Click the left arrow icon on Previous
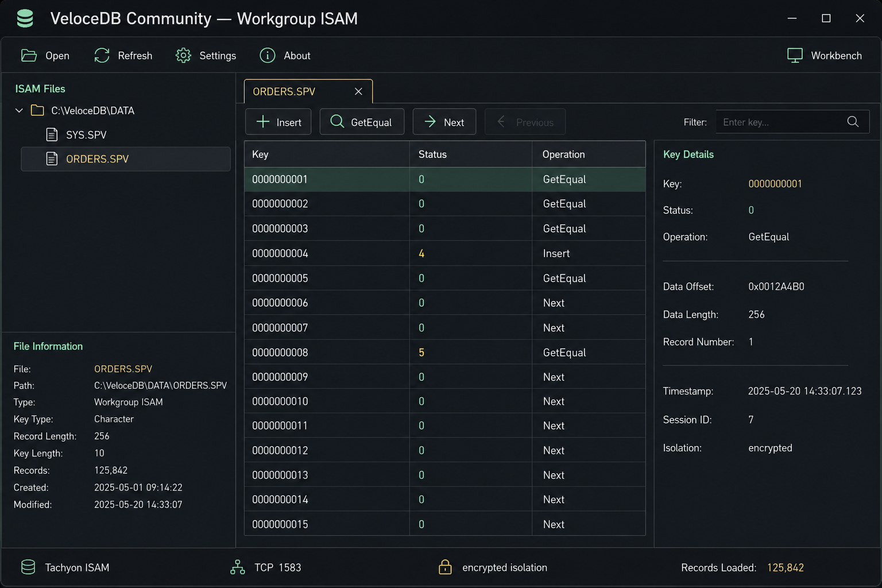This screenshot has width=882, height=588. (501, 122)
